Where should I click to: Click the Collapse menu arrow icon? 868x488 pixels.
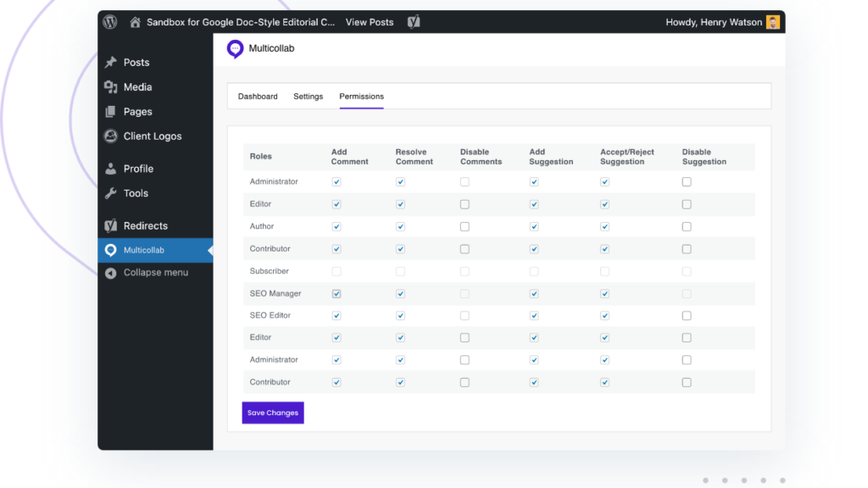click(x=111, y=273)
